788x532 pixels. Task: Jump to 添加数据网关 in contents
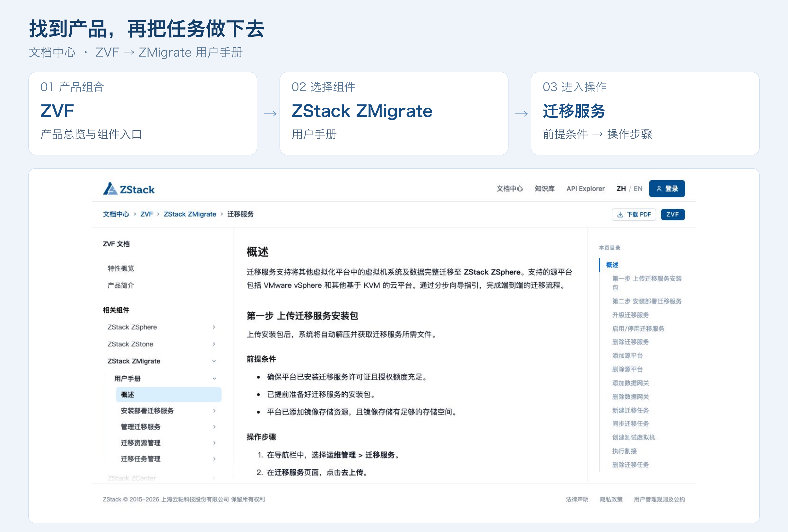pyautogui.click(x=630, y=383)
